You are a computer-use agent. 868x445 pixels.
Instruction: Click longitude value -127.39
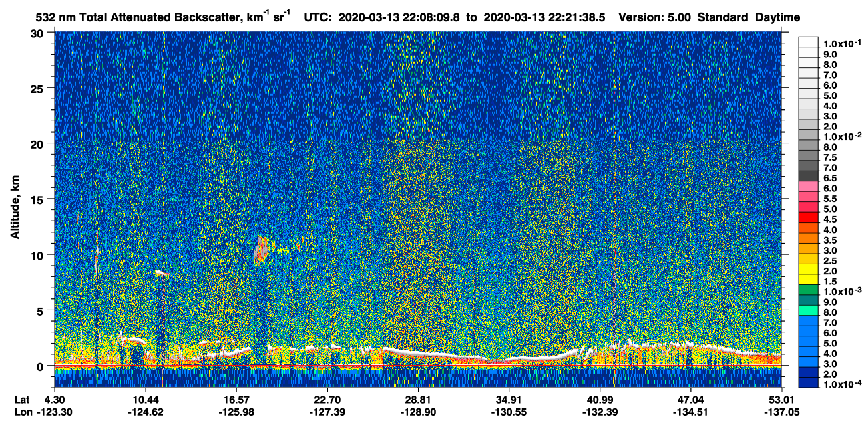327,412
